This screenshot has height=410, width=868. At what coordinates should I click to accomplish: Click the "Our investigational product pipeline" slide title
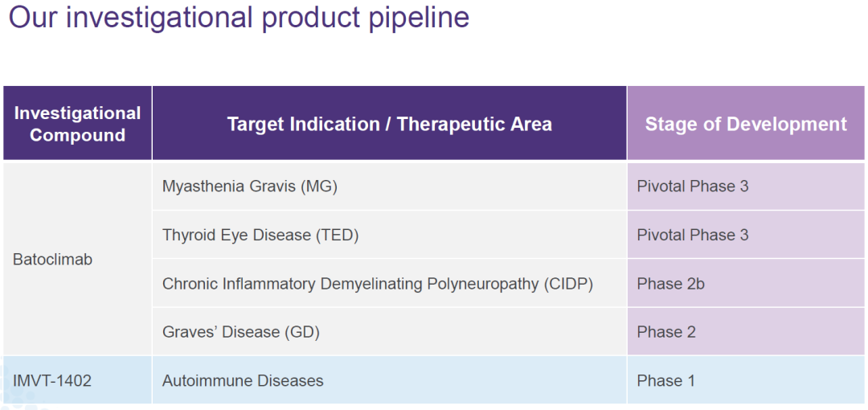tap(239, 18)
